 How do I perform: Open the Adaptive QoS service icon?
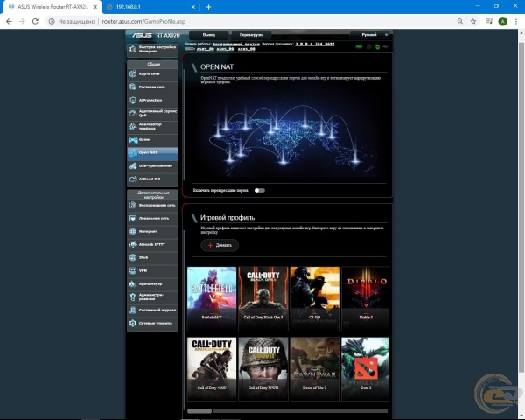tap(133, 113)
